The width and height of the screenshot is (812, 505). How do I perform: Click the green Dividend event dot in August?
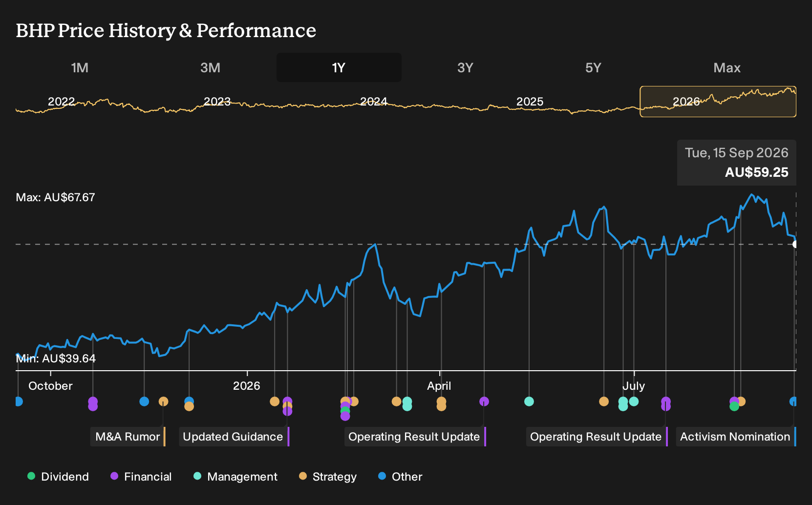point(734,406)
